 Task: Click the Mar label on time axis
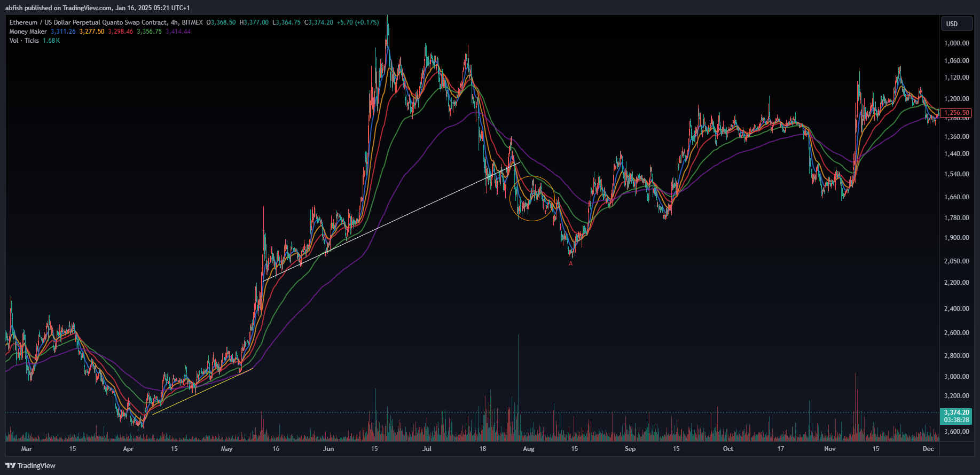pyautogui.click(x=27, y=449)
